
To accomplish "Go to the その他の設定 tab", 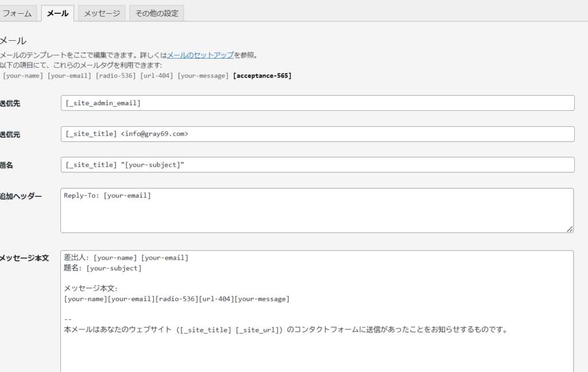I will point(157,13).
